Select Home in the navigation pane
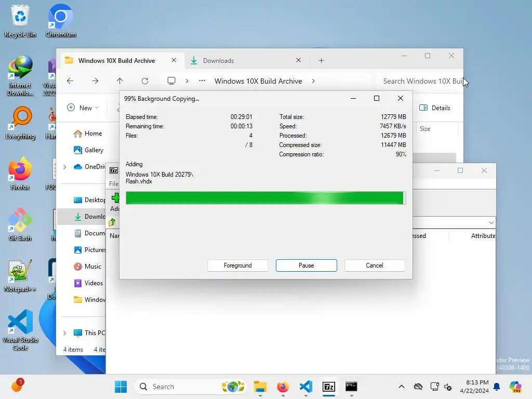This screenshot has width=532, height=399. tap(88, 134)
